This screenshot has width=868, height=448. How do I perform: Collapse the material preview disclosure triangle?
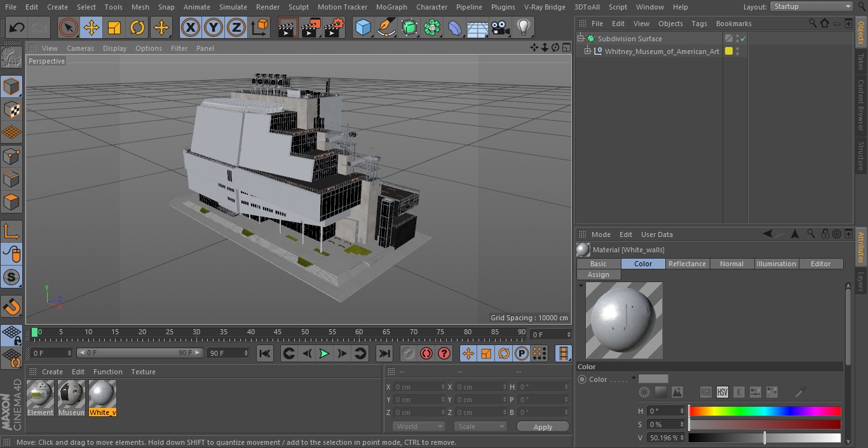tap(581, 286)
